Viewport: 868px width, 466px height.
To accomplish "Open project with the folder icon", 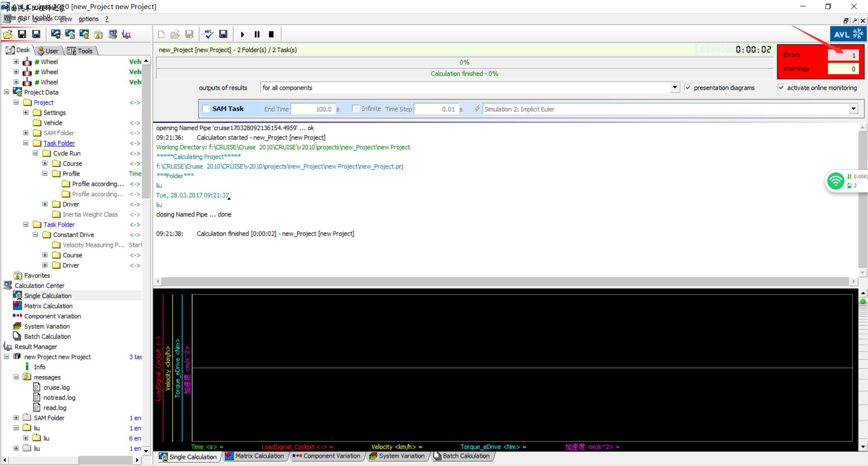I will click(8, 34).
